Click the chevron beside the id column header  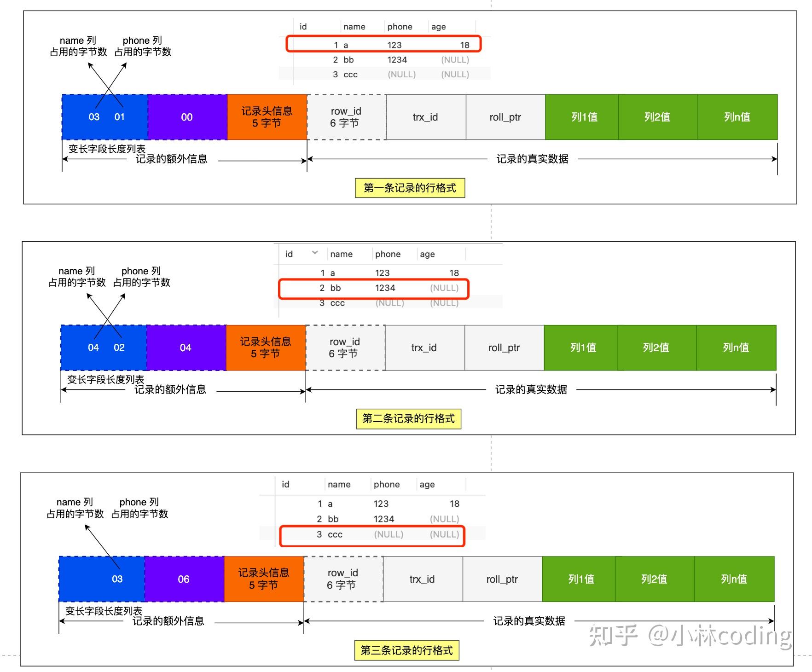[315, 253]
